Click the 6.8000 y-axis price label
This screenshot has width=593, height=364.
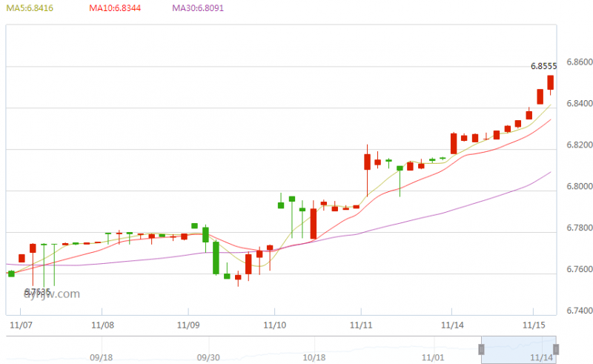[578, 187]
